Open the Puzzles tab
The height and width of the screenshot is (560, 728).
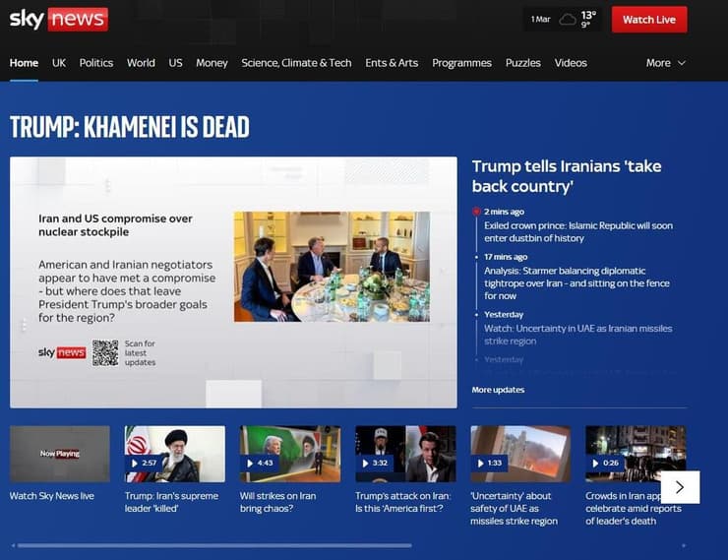point(522,63)
